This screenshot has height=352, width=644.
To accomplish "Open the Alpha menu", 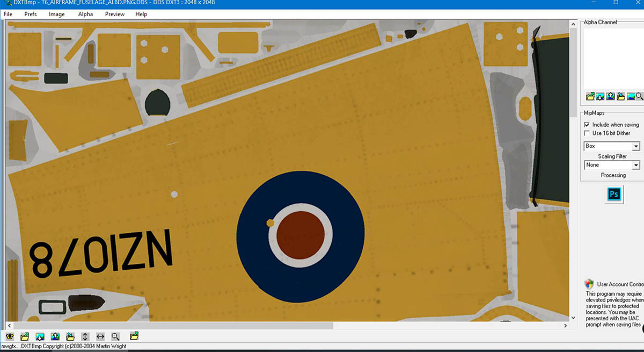I will tap(85, 15).
